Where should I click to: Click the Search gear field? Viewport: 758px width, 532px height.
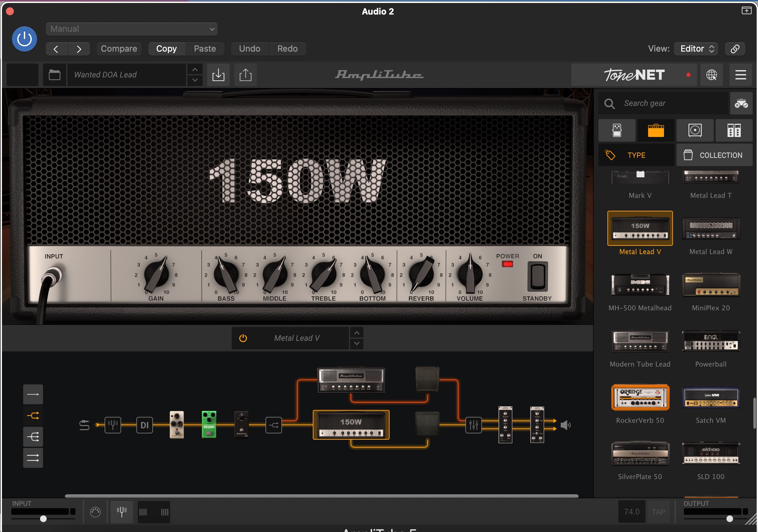pos(664,104)
